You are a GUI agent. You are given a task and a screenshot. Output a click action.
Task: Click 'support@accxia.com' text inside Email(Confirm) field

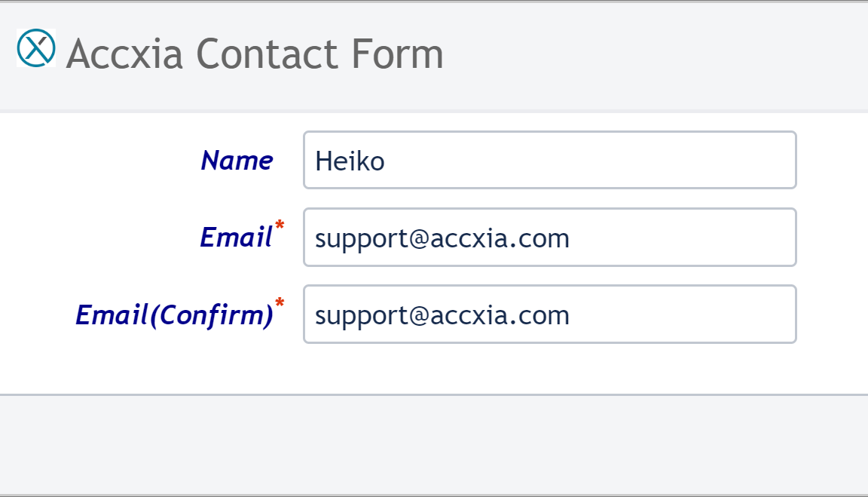pos(442,316)
